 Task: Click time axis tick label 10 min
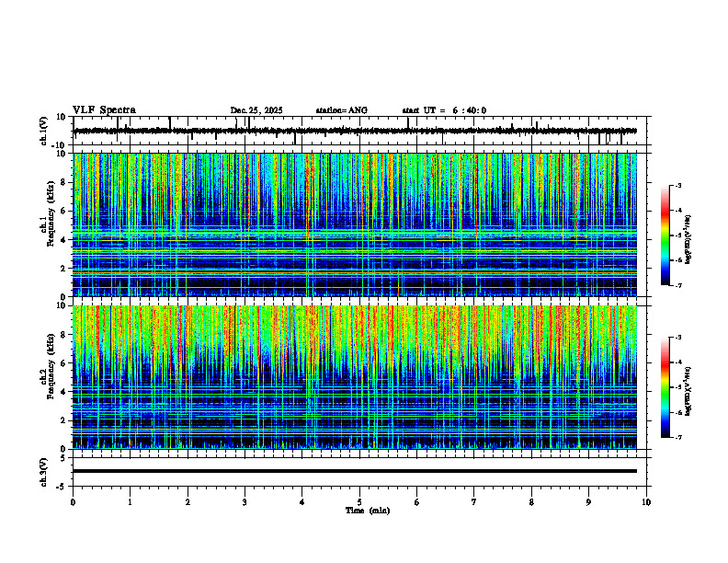[x=646, y=502]
